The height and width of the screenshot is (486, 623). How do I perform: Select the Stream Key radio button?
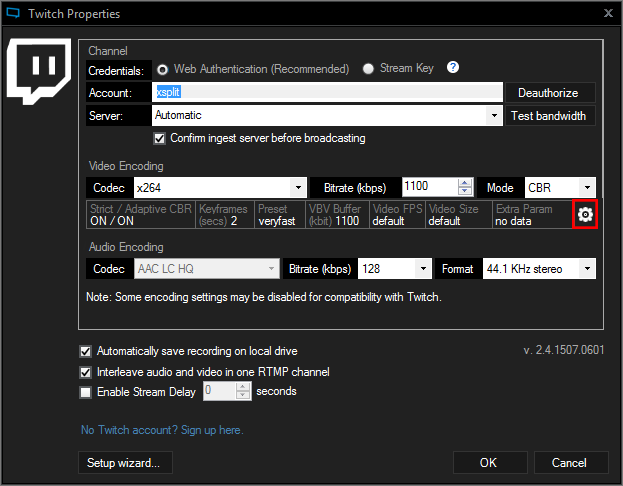click(369, 69)
